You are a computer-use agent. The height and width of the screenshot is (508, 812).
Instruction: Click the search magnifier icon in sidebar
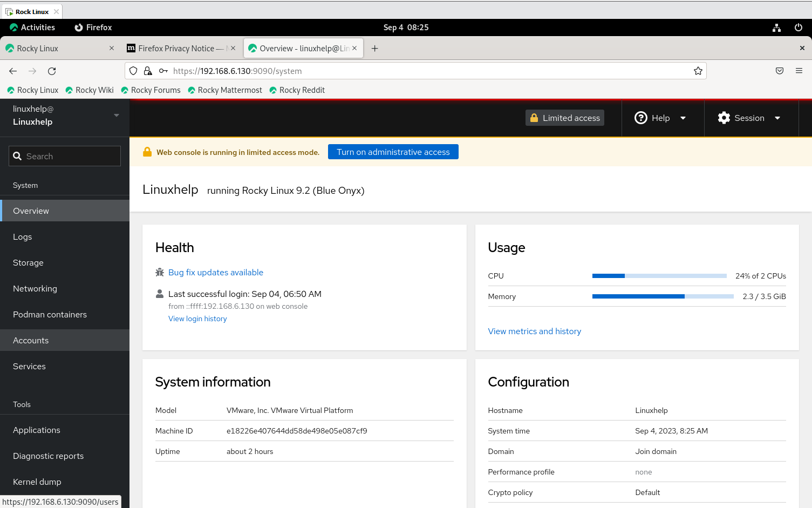(x=17, y=156)
